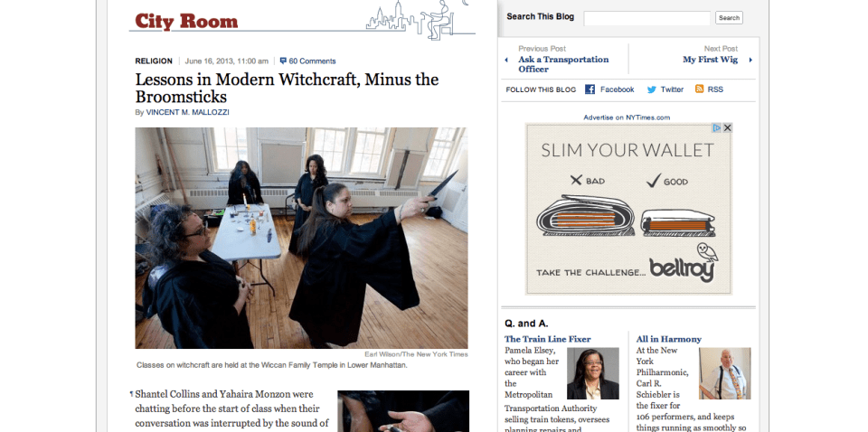Open author Vincent M. Mallozzi's page

tap(188, 112)
